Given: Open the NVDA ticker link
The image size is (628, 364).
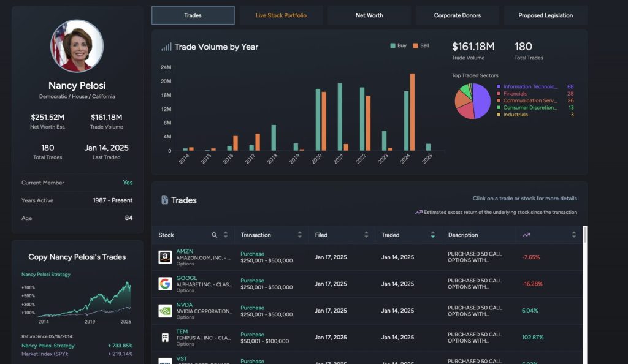Looking at the screenshot, I should [x=184, y=305].
